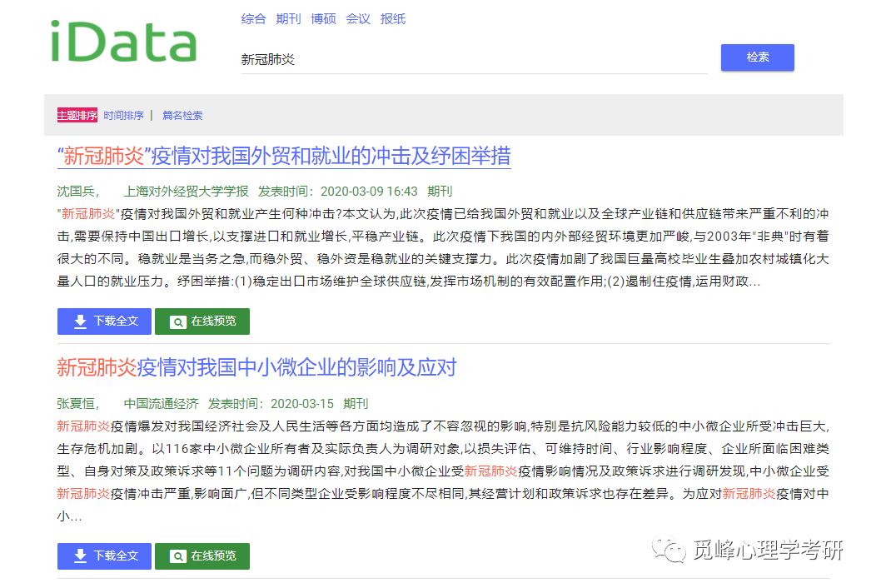Download full text of 张夏恒's article
This screenshot has height=588, width=871.
[104, 556]
